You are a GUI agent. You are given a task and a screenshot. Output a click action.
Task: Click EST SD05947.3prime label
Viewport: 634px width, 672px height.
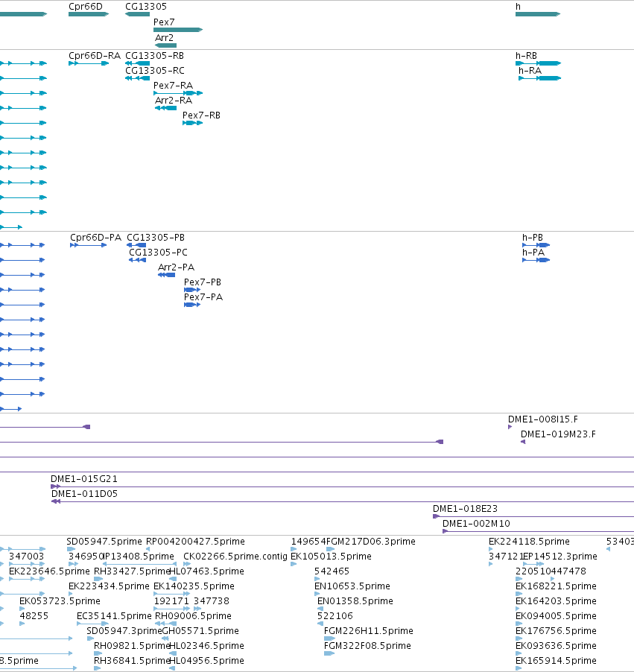click(124, 631)
